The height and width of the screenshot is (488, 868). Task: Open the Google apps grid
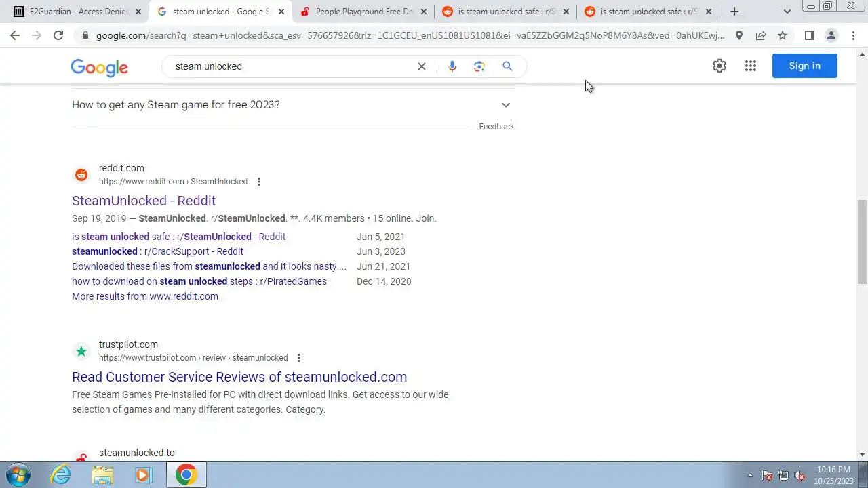click(x=751, y=66)
